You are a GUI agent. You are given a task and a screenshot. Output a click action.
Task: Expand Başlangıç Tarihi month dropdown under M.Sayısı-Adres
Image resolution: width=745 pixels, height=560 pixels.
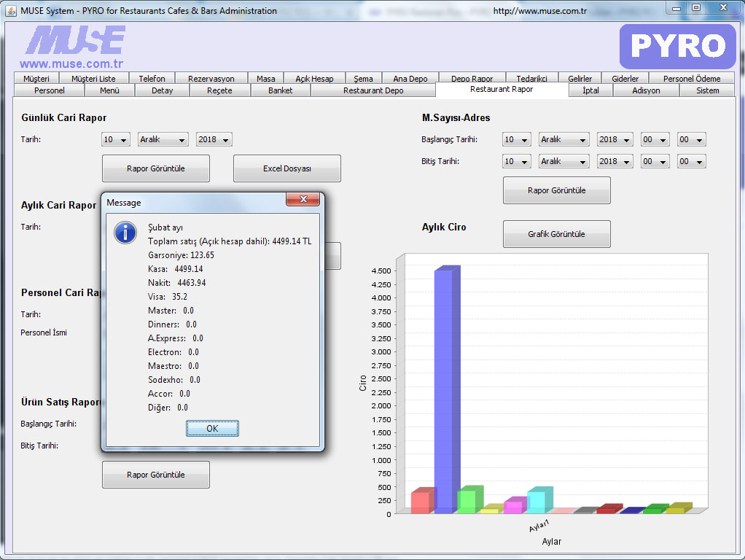[x=564, y=139]
